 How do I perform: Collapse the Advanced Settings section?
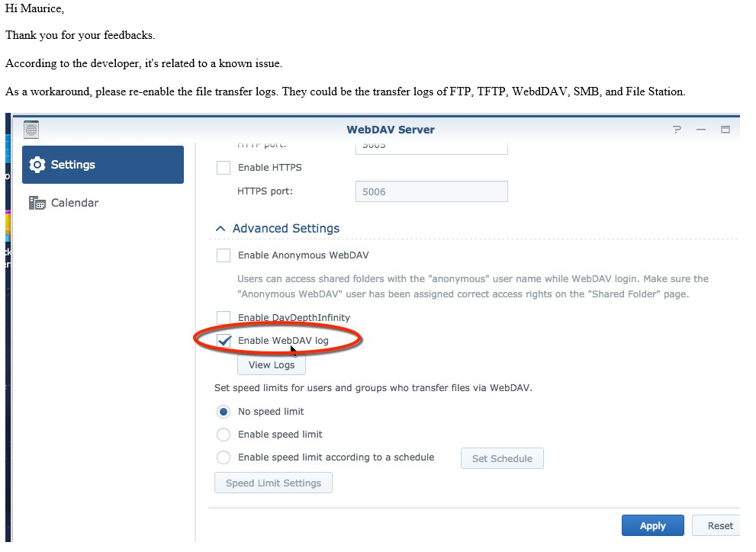tap(220, 229)
